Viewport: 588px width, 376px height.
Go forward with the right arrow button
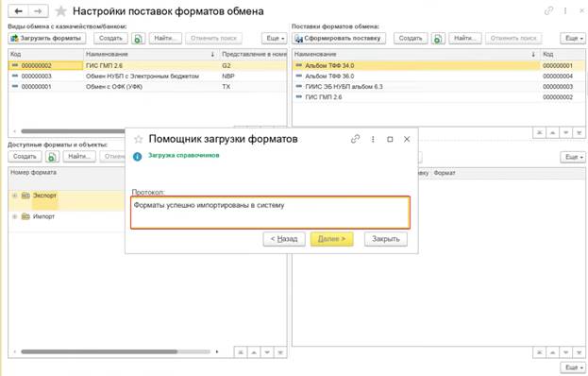[x=38, y=11]
